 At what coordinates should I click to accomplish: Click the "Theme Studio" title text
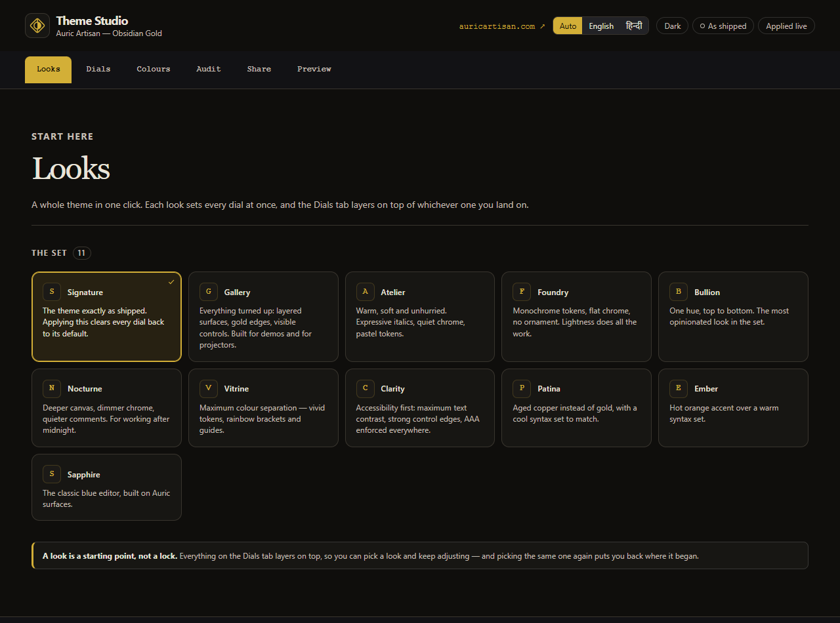pyautogui.click(x=92, y=20)
